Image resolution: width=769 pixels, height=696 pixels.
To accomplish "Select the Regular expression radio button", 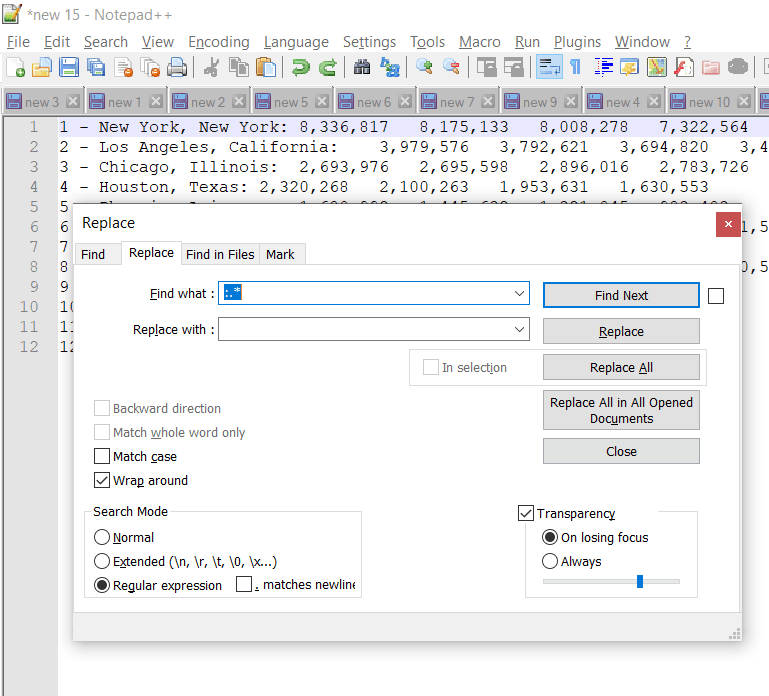I will coord(102,585).
